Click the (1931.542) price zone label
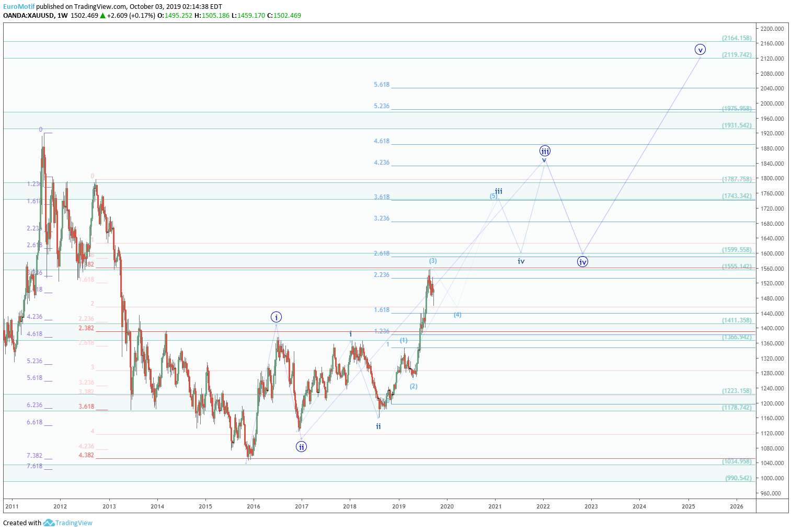 pos(737,125)
